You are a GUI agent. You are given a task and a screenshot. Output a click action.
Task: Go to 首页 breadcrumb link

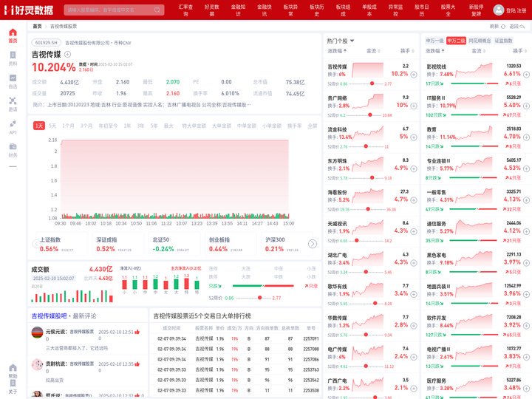37,27
